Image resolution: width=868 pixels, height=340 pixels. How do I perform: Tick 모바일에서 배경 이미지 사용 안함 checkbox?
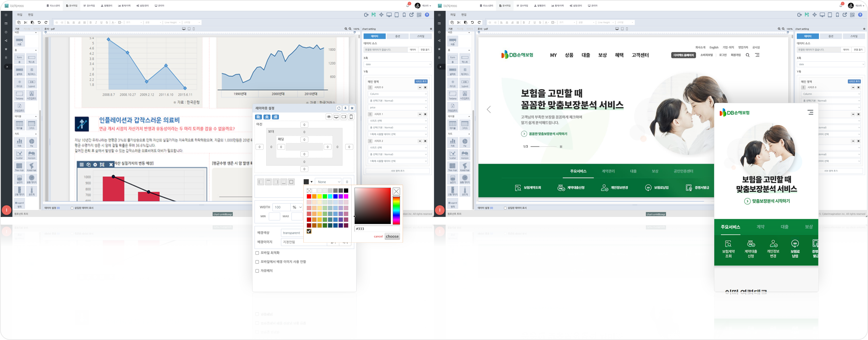[257, 262]
